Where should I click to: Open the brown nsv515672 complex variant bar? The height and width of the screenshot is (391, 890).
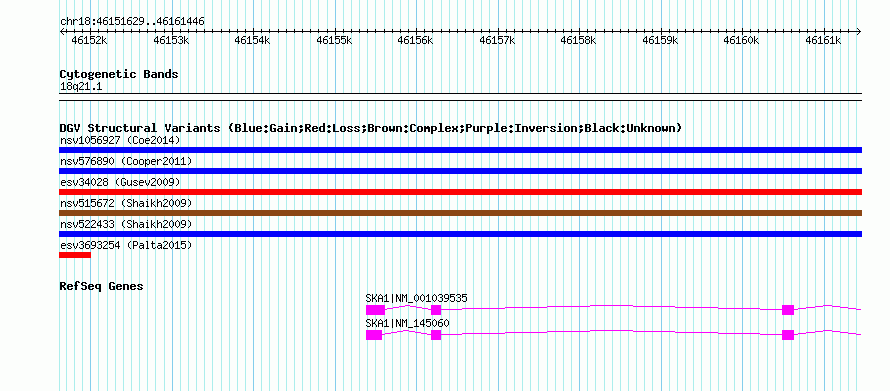pyautogui.click(x=460, y=213)
